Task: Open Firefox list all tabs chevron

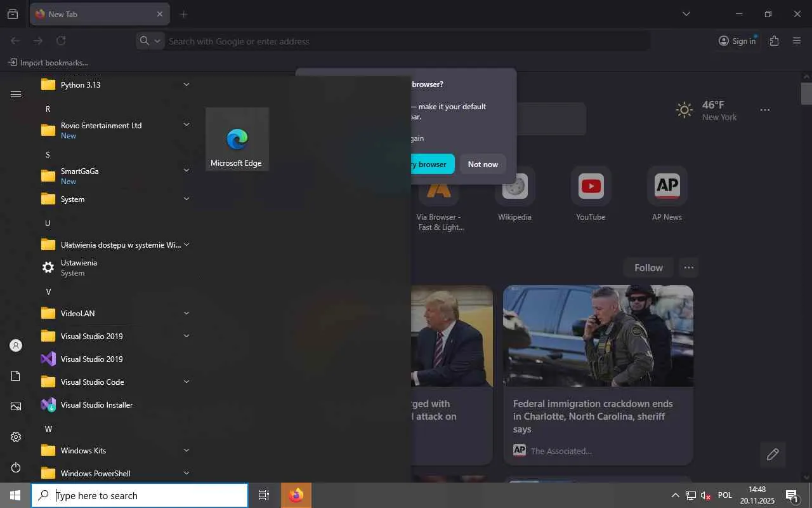Action: 686,14
